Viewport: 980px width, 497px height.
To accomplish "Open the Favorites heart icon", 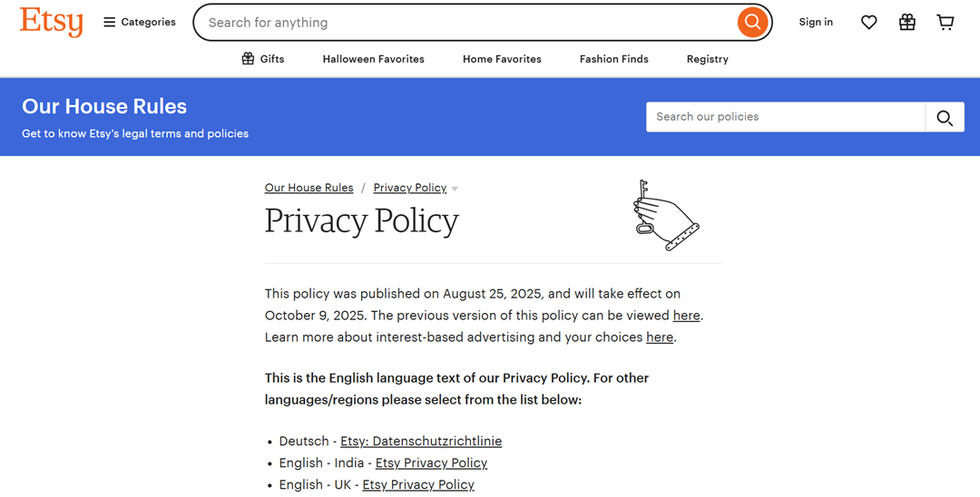I will tap(868, 23).
